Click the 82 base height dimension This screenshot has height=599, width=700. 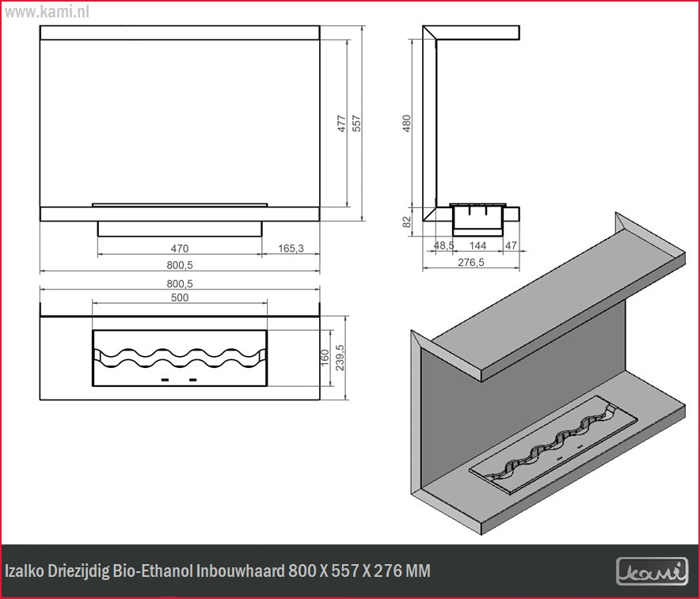[407, 222]
